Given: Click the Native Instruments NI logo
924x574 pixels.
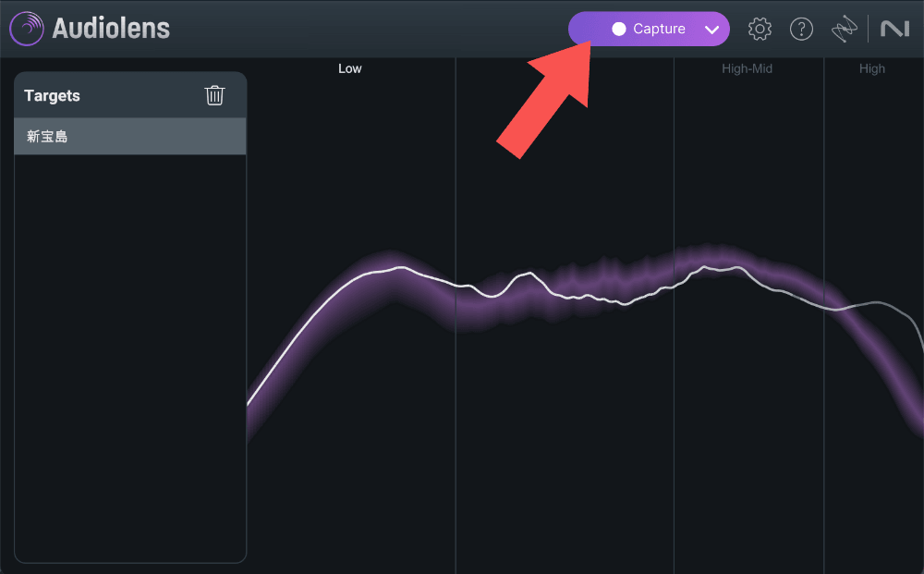Looking at the screenshot, I should click(894, 30).
